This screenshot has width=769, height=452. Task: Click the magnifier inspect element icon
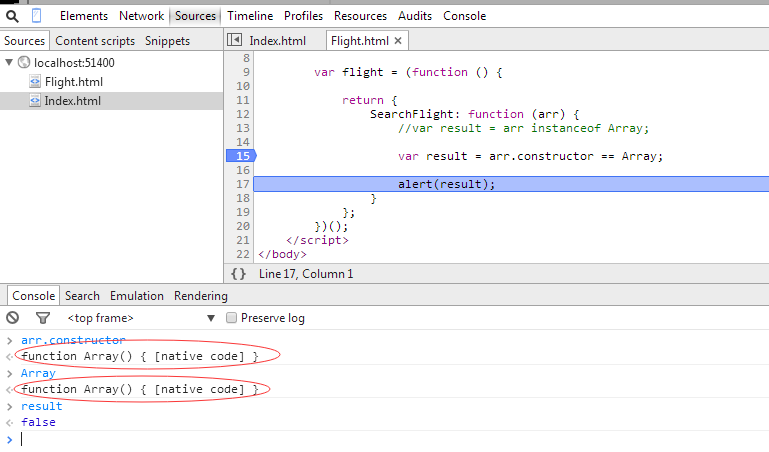[x=12, y=16]
